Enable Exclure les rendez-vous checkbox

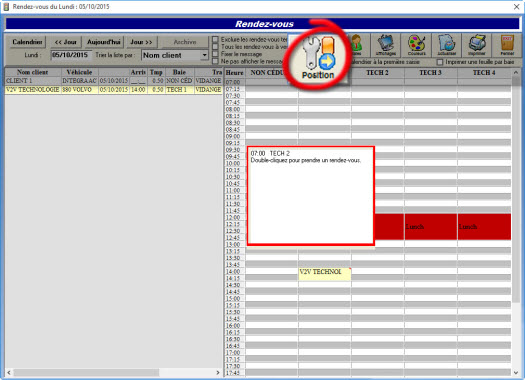(x=215, y=40)
